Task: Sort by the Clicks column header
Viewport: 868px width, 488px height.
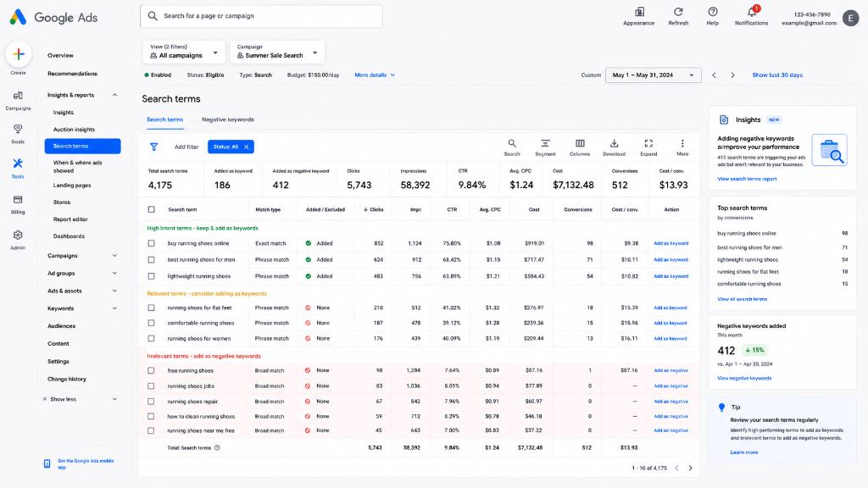Action: (374, 210)
